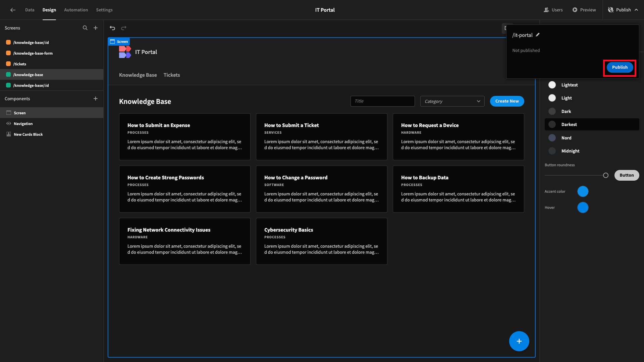
Task: Click the Title search input field
Action: click(382, 101)
